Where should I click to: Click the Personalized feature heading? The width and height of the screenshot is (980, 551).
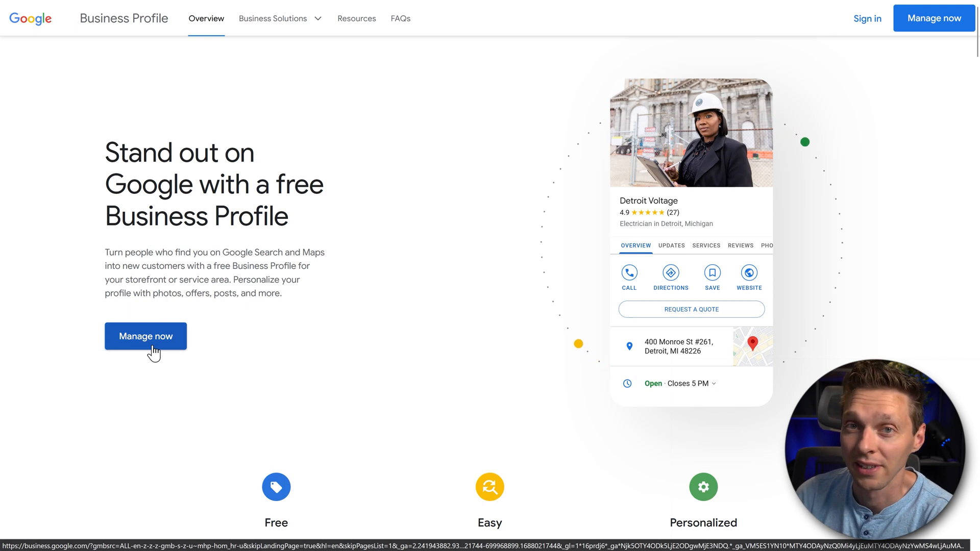coord(703,522)
